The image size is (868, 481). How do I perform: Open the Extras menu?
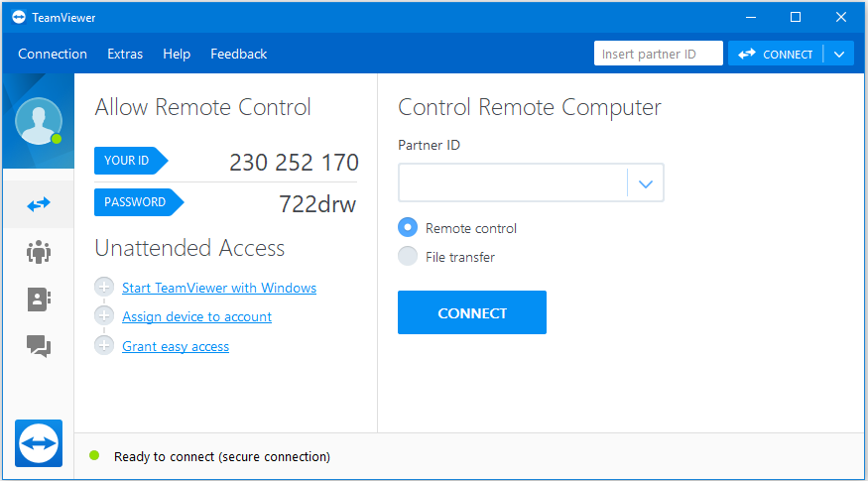click(125, 54)
